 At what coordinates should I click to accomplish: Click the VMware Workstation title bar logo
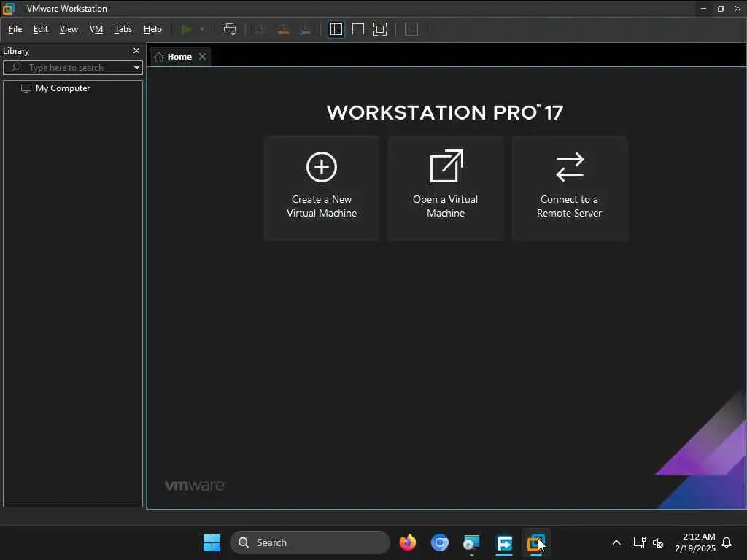point(9,8)
